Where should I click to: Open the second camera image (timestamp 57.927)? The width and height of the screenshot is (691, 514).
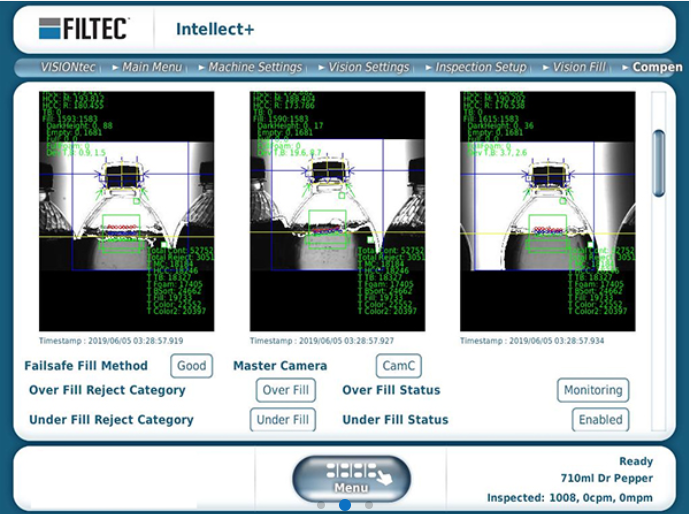tap(338, 211)
